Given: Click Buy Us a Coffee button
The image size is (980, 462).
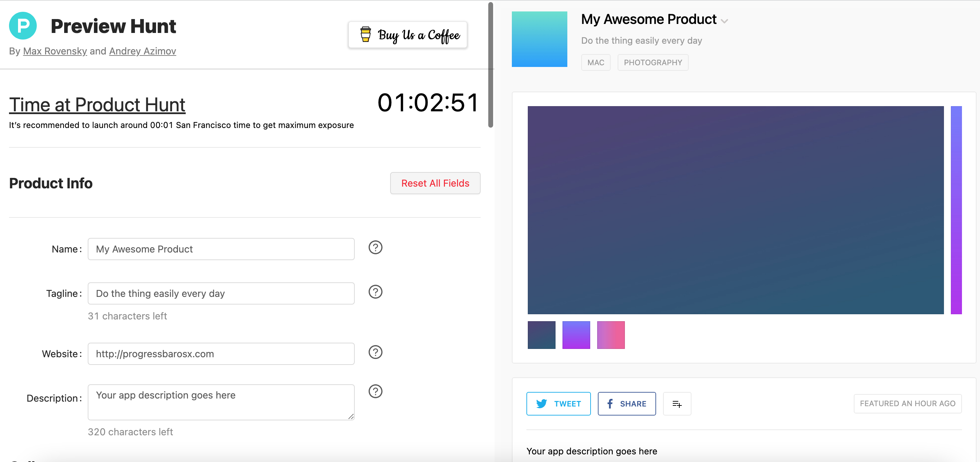Looking at the screenshot, I should (407, 35).
